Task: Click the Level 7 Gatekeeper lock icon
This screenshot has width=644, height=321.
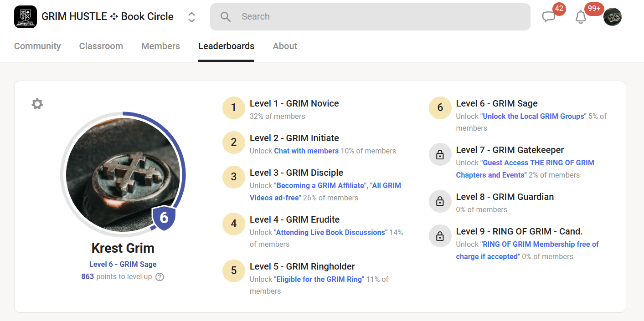Action: pos(440,155)
